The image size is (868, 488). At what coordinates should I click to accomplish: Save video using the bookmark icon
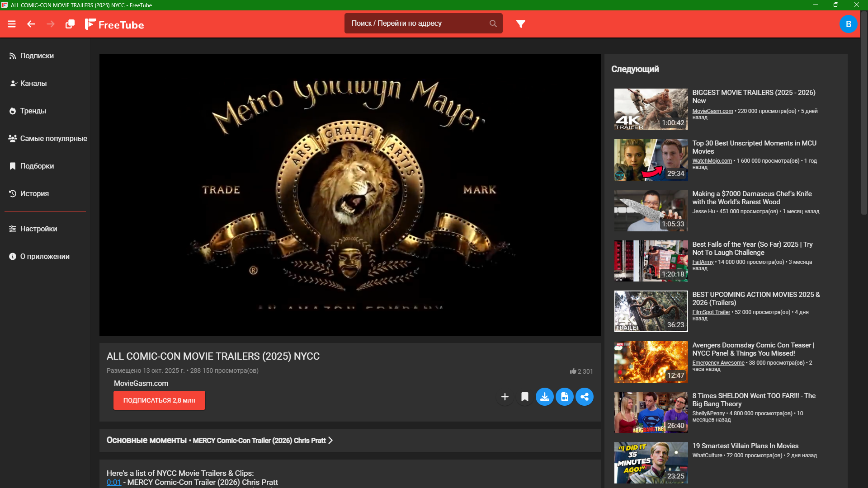click(525, 397)
